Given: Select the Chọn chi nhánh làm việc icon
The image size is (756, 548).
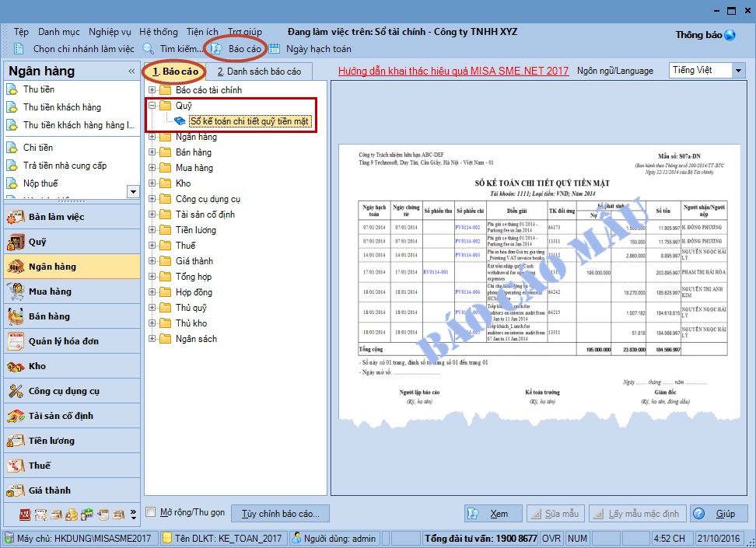Looking at the screenshot, I should coord(19,49).
